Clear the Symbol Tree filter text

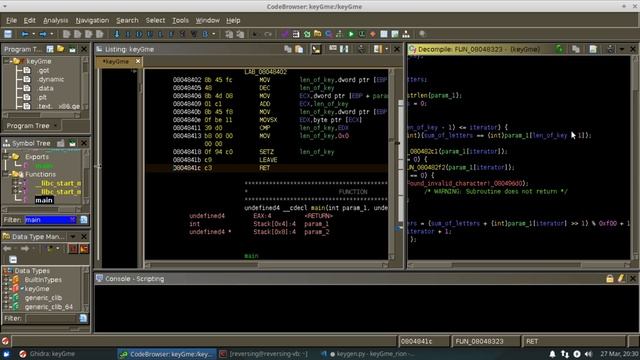click(x=73, y=220)
